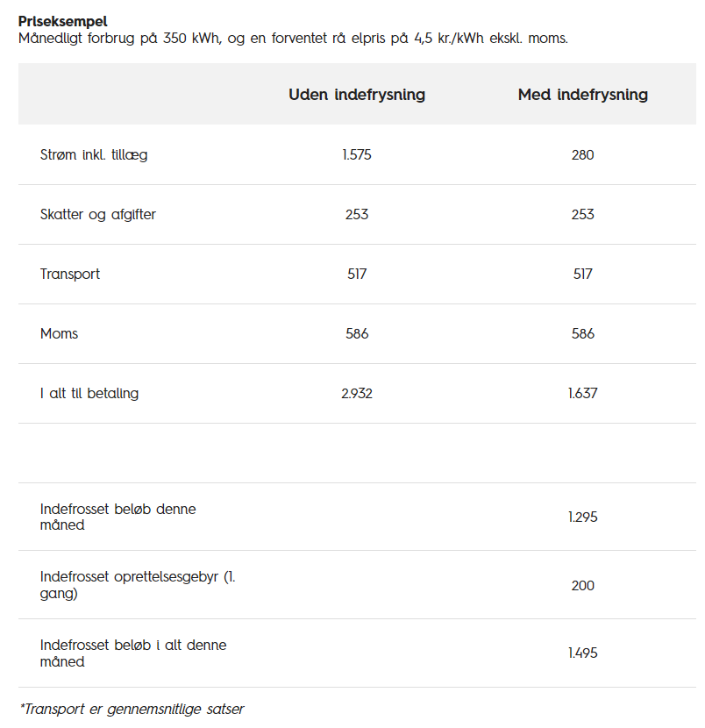Select the 2.932 total amount

click(x=356, y=394)
